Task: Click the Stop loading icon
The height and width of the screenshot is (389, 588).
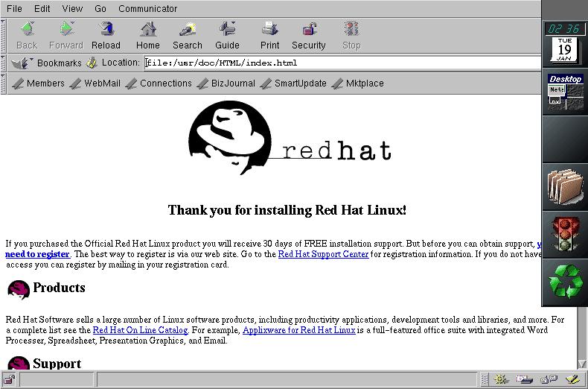Action: (351, 36)
